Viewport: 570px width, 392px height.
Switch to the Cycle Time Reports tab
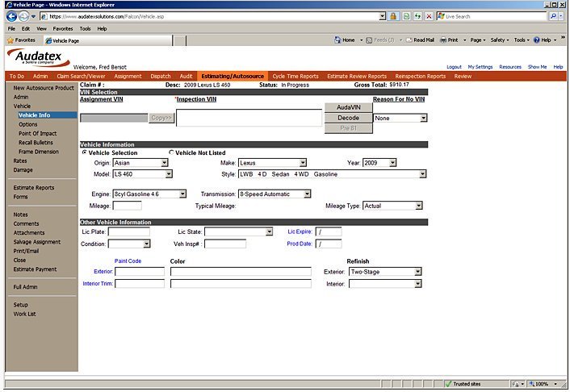click(x=295, y=77)
